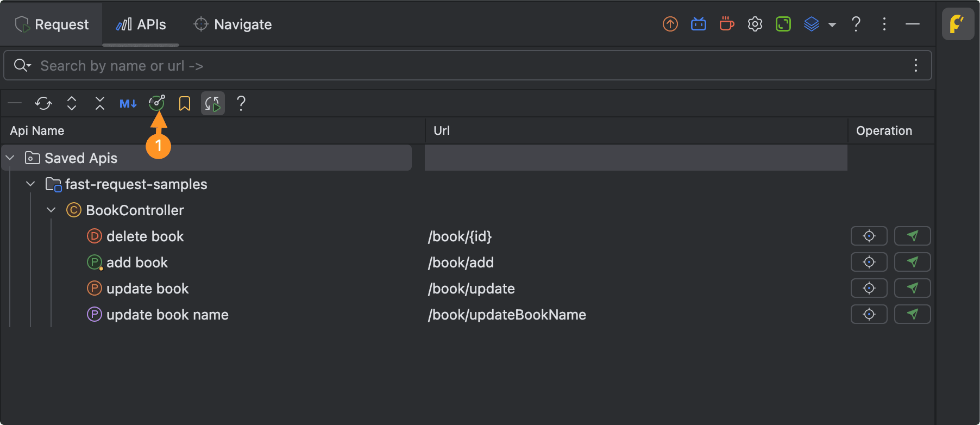
Task: Collapse the BookController node
Action: point(52,210)
